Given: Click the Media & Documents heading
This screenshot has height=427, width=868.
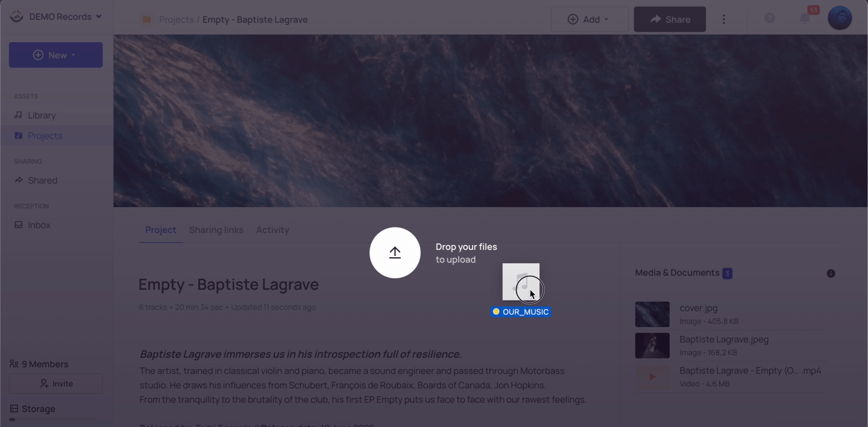Looking at the screenshot, I should tap(677, 273).
